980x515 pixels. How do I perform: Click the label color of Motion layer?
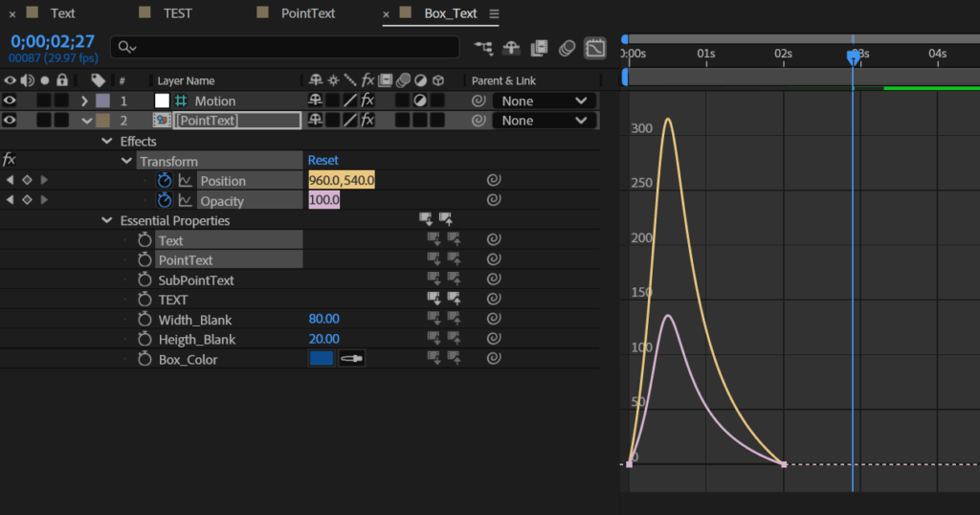tap(102, 101)
